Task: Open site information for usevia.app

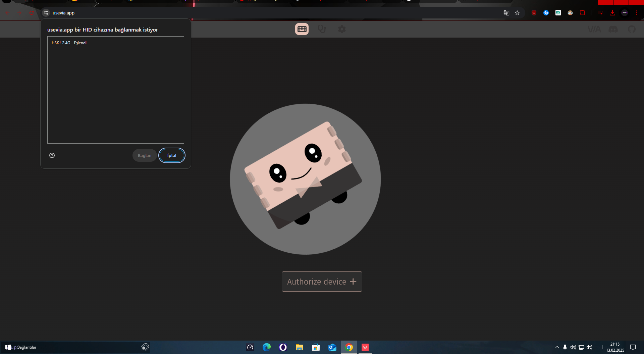Action: coord(46,13)
